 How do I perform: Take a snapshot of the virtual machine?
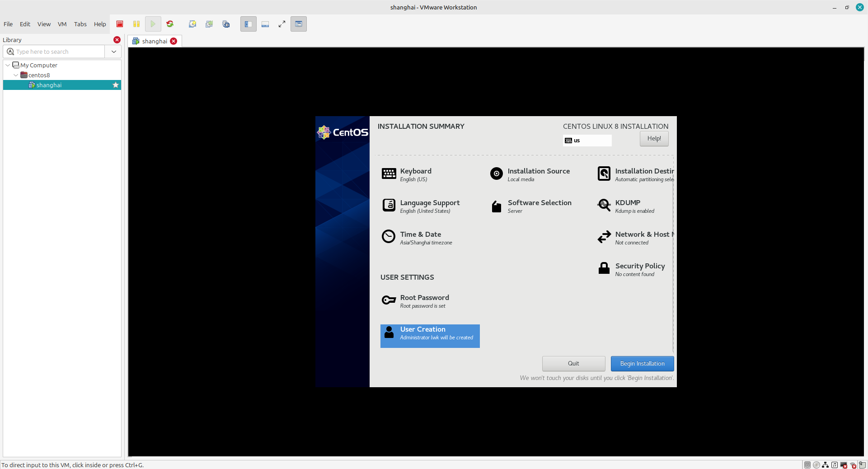coord(192,24)
